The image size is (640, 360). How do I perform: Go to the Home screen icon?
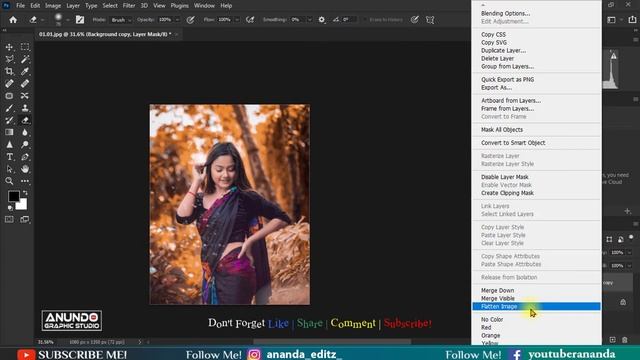pos(13,20)
